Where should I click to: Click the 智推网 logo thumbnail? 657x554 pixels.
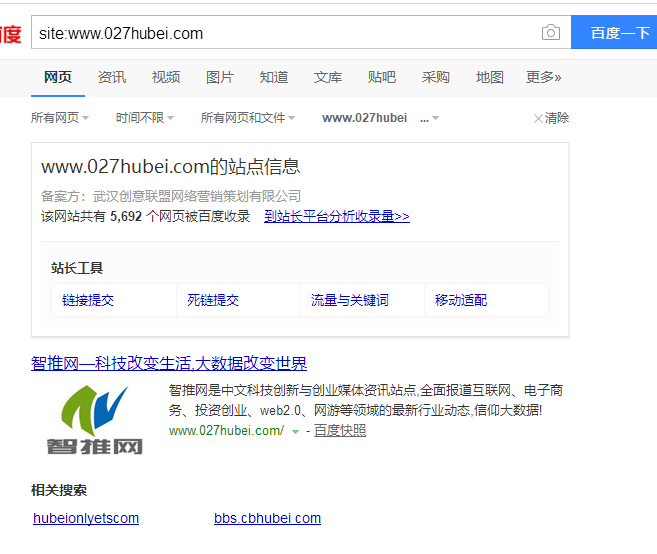[x=95, y=420]
